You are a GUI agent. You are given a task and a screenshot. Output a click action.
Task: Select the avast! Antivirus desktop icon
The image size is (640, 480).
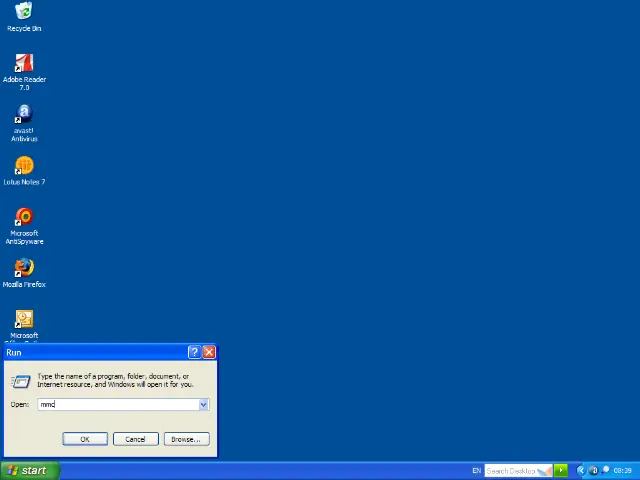[x=24, y=115]
